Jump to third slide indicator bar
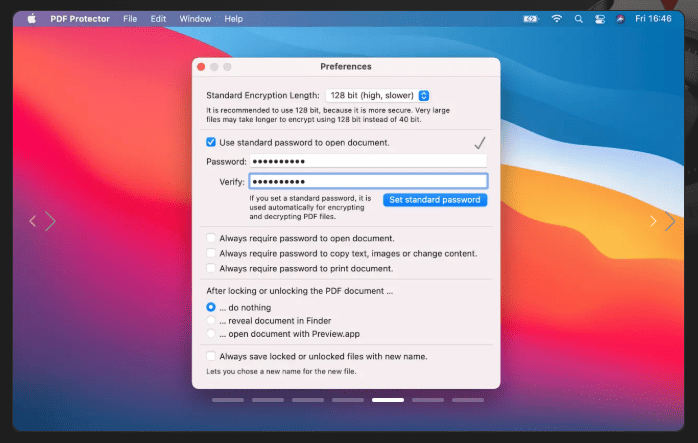Screen dimensions: 698x443 point(308,400)
